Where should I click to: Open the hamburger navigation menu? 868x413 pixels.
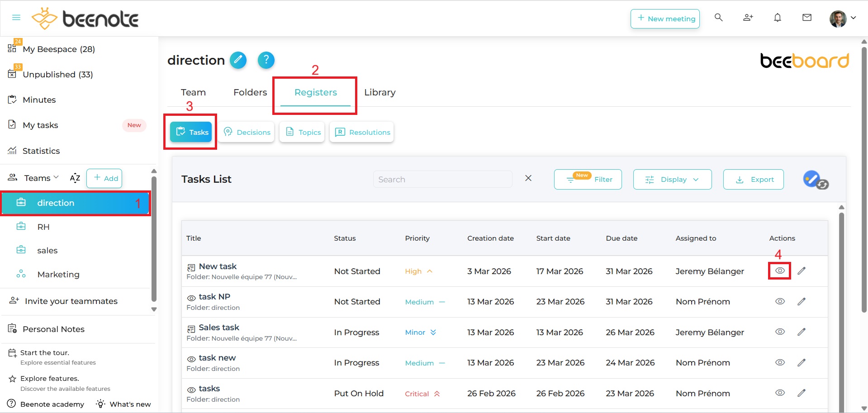pyautogui.click(x=16, y=18)
